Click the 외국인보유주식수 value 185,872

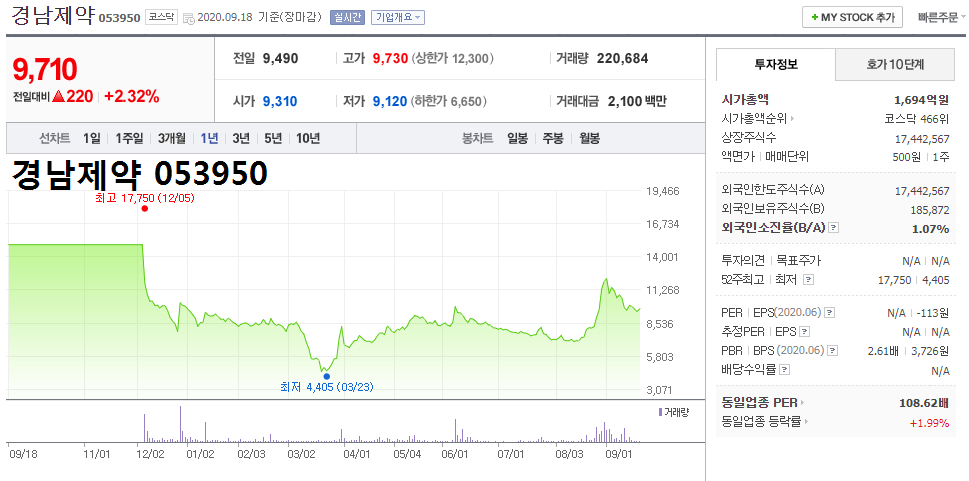coord(930,210)
